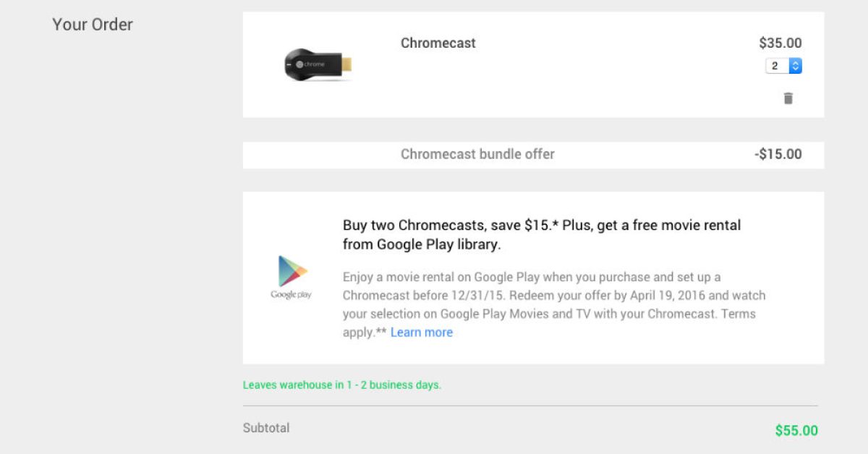Click the quantity value 2 in selector

tap(775, 66)
